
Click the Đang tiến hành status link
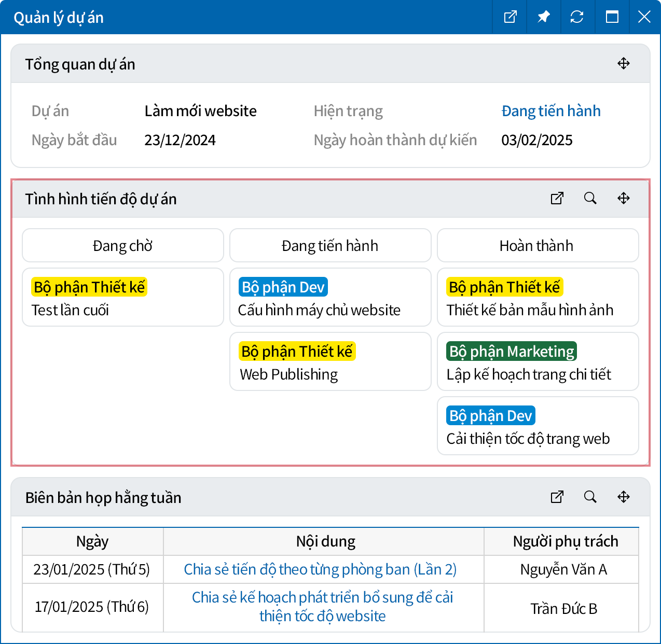tap(550, 111)
